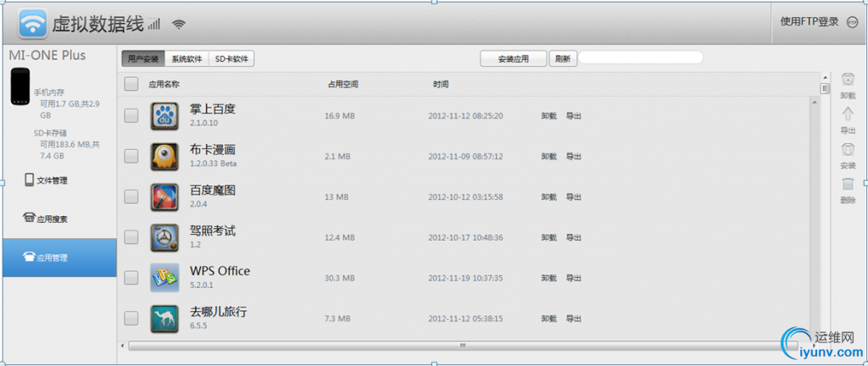This screenshot has height=366, width=868.
Task: Click the 去哪儿旅行 app icon
Action: 164,319
